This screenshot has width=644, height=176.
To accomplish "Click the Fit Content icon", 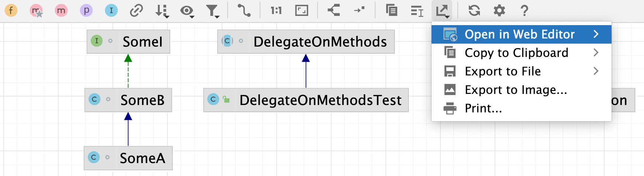I will (x=301, y=10).
